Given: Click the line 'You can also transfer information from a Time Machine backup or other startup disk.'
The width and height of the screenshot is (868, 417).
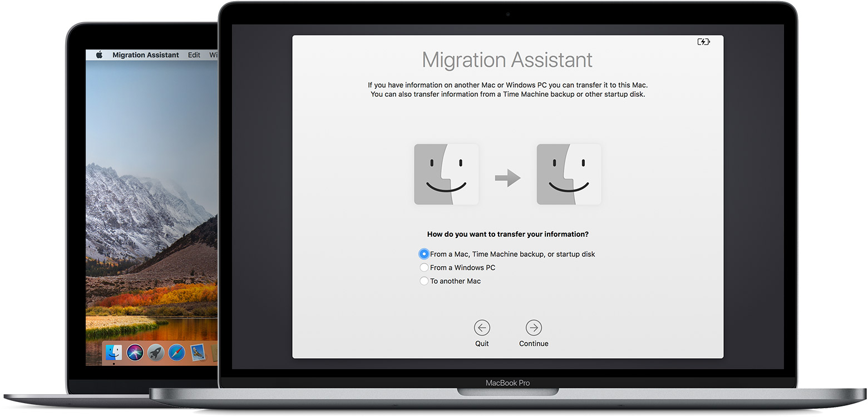Looking at the screenshot, I should pyautogui.click(x=507, y=94).
